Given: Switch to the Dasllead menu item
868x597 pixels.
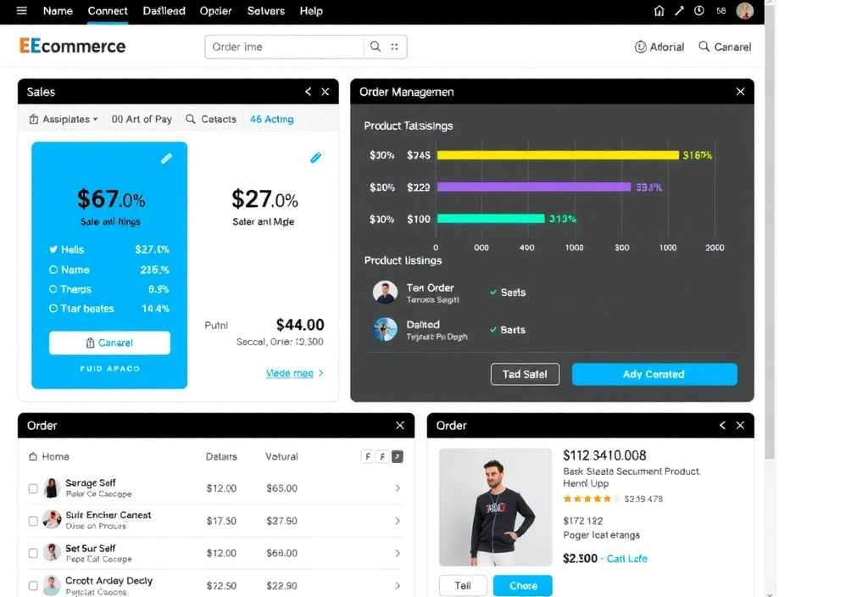Looking at the screenshot, I should 164,11.
